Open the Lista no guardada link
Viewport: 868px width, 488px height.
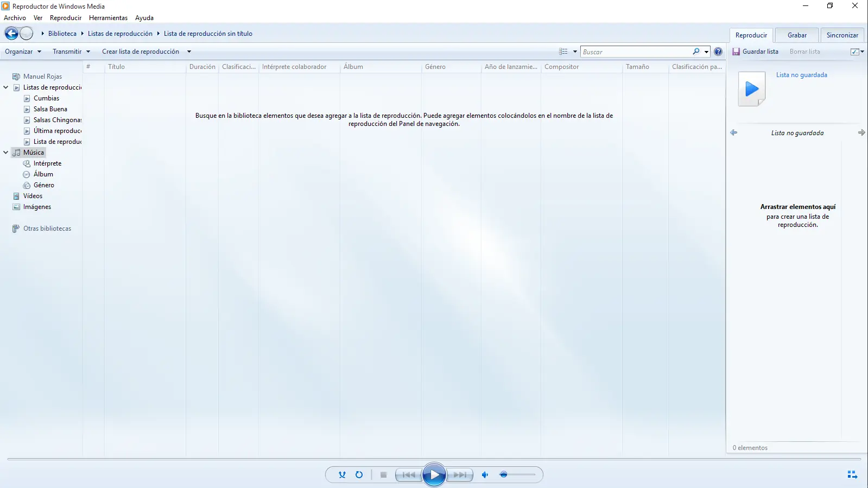coord(802,75)
